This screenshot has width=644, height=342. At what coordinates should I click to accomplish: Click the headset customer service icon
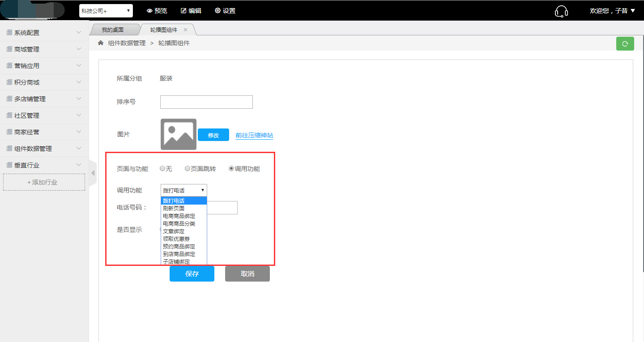click(561, 11)
